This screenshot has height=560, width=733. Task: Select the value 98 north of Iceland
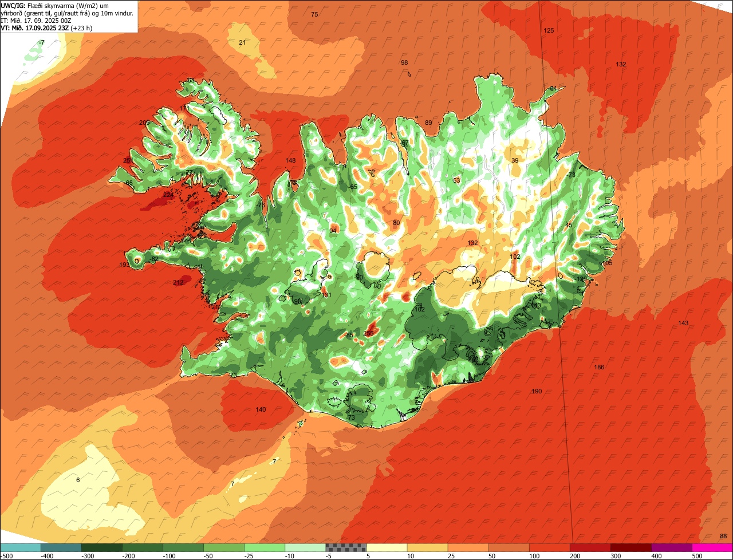click(x=404, y=62)
